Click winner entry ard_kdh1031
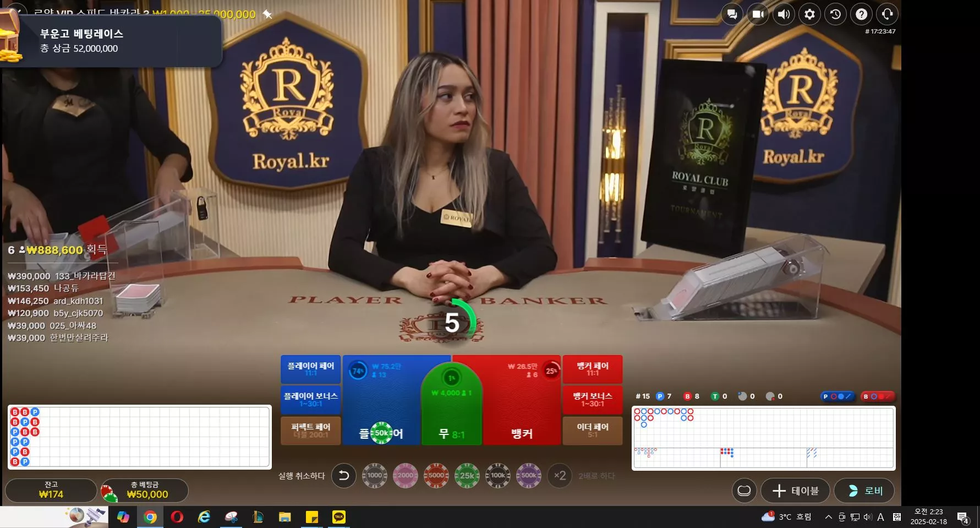The image size is (980, 528). click(x=56, y=301)
